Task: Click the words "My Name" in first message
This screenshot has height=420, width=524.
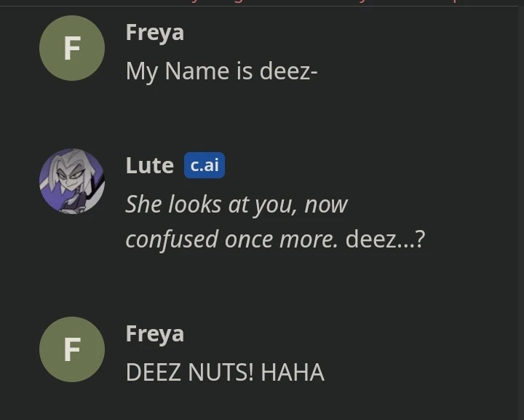Action: [178, 72]
